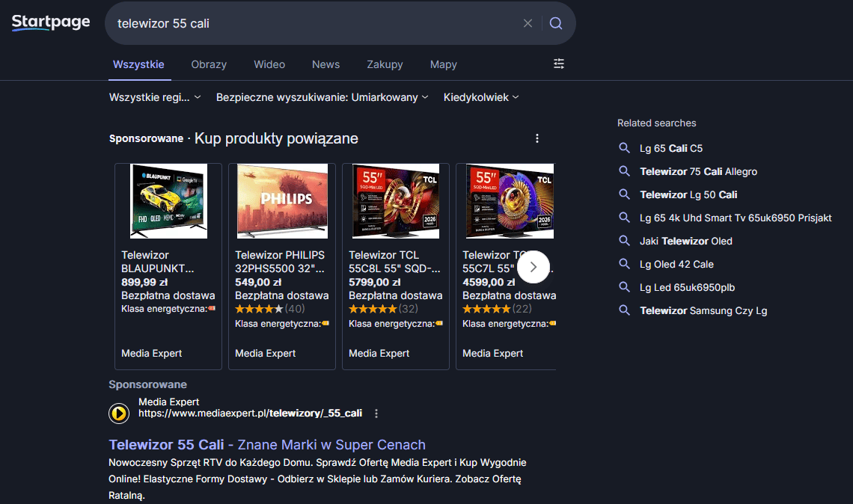Click star rating on TCL 55C8L product
853x504 pixels.
pyautogui.click(x=373, y=309)
